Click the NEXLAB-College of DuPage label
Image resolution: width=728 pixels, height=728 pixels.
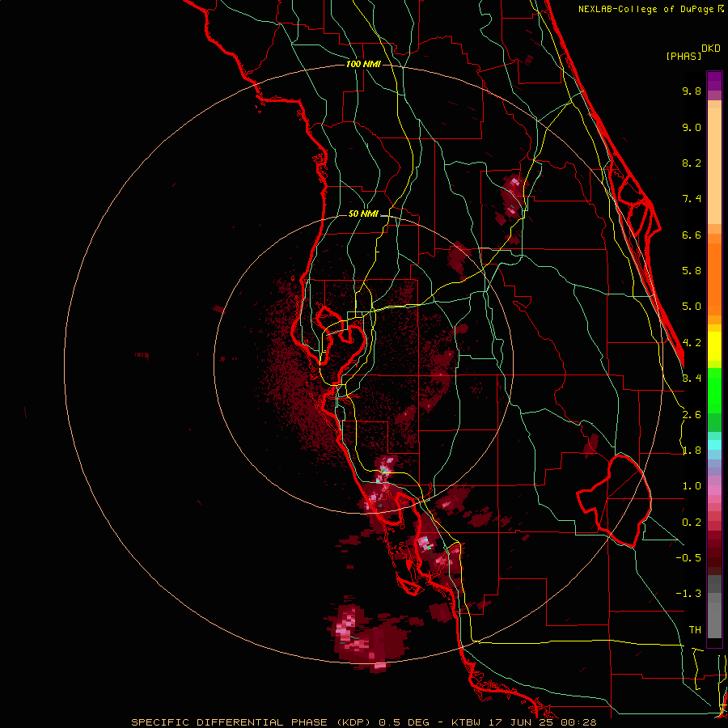point(647,9)
